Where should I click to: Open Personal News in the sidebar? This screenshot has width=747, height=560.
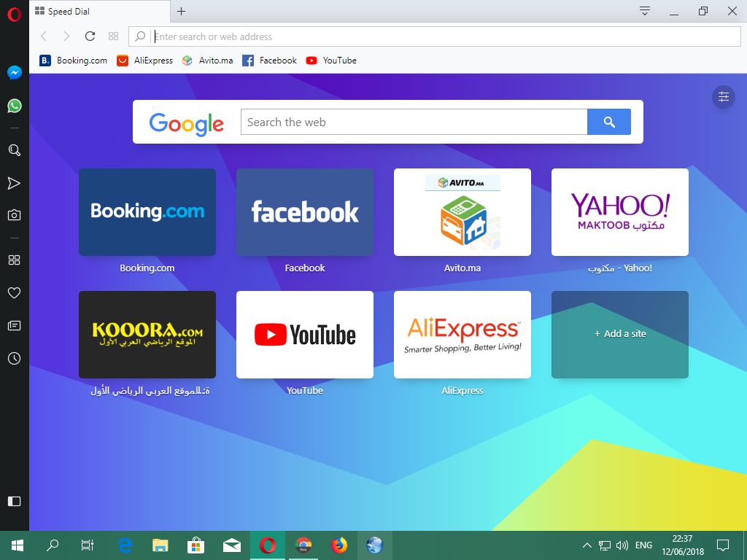15,326
